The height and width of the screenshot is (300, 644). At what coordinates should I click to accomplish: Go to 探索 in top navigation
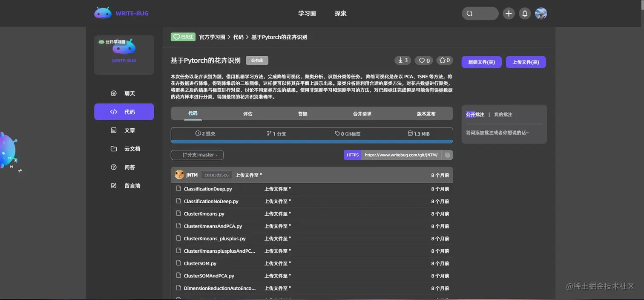(341, 14)
